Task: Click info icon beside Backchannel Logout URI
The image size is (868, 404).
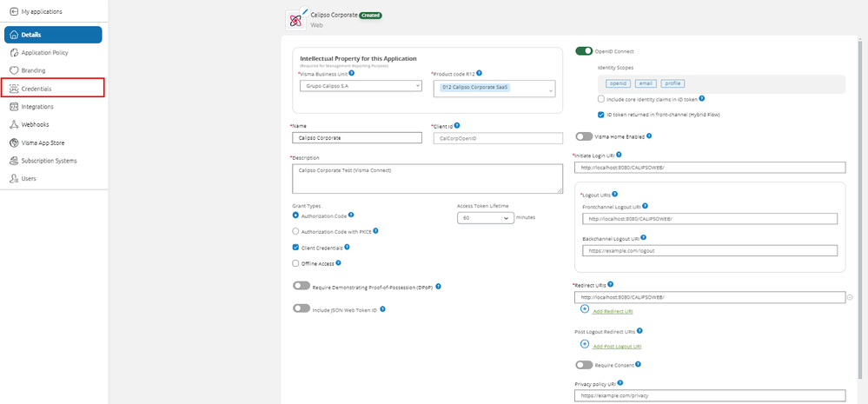Action: pyautogui.click(x=643, y=237)
